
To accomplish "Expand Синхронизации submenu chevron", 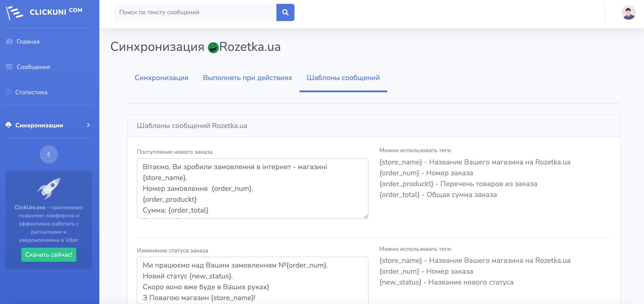I will click(x=88, y=125).
